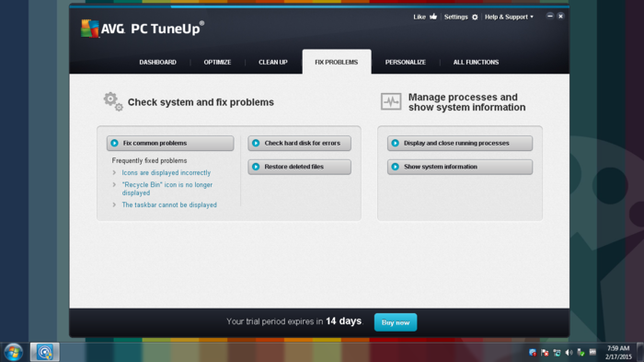Click the volume speaker icon in system tray
Viewport: 644px width, 362px height.
[x=569, y=353]
